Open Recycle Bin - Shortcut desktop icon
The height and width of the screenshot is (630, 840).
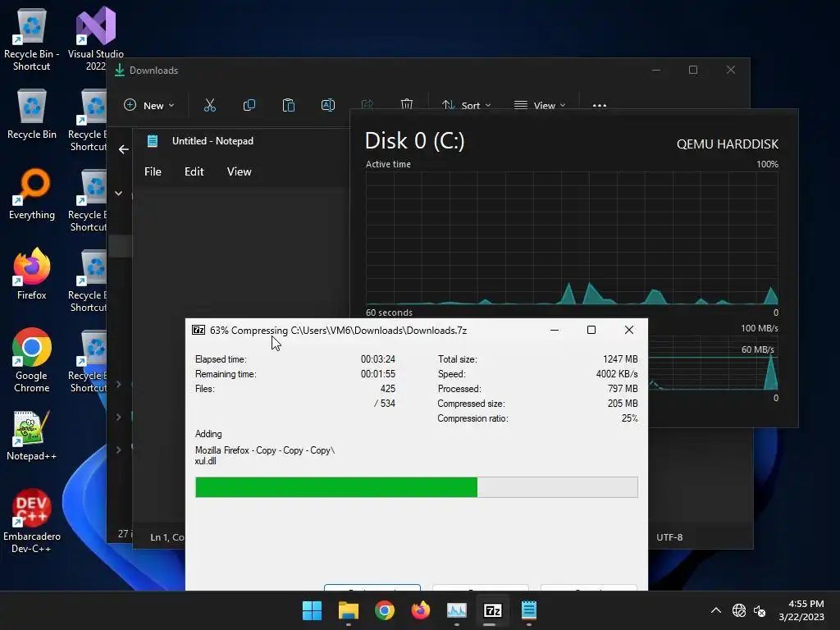pyautogui.click(x=32, y=39)
